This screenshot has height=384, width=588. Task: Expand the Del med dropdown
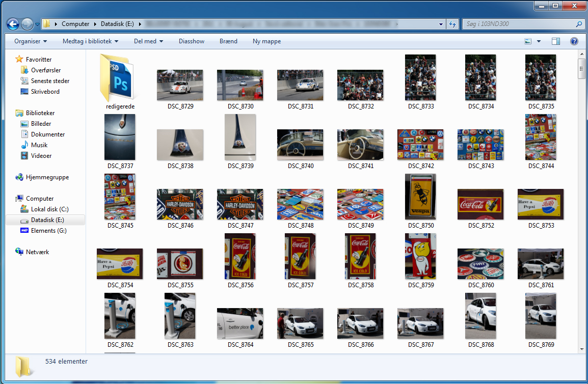click(x=148, y=41)
